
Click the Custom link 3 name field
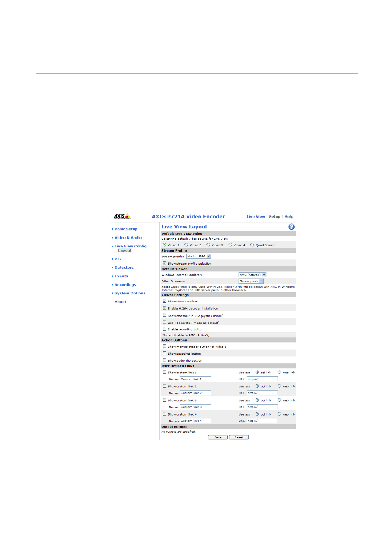click(x=195, y=407)
